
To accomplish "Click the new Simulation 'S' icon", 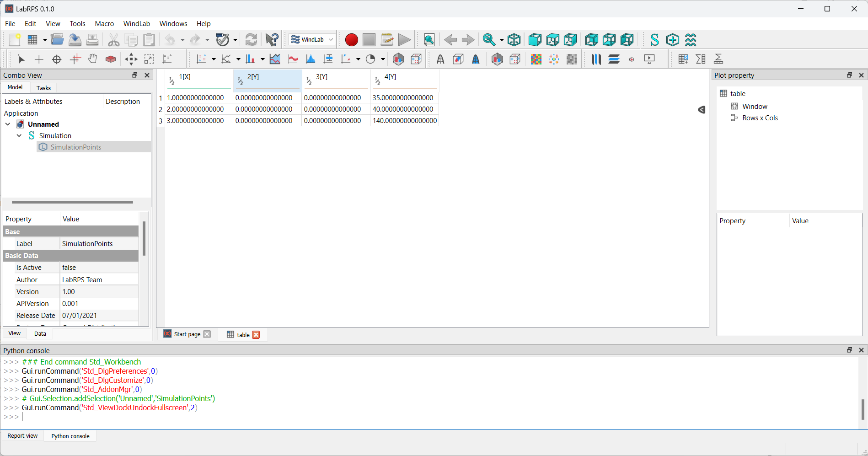I will [x=654, y=40].
